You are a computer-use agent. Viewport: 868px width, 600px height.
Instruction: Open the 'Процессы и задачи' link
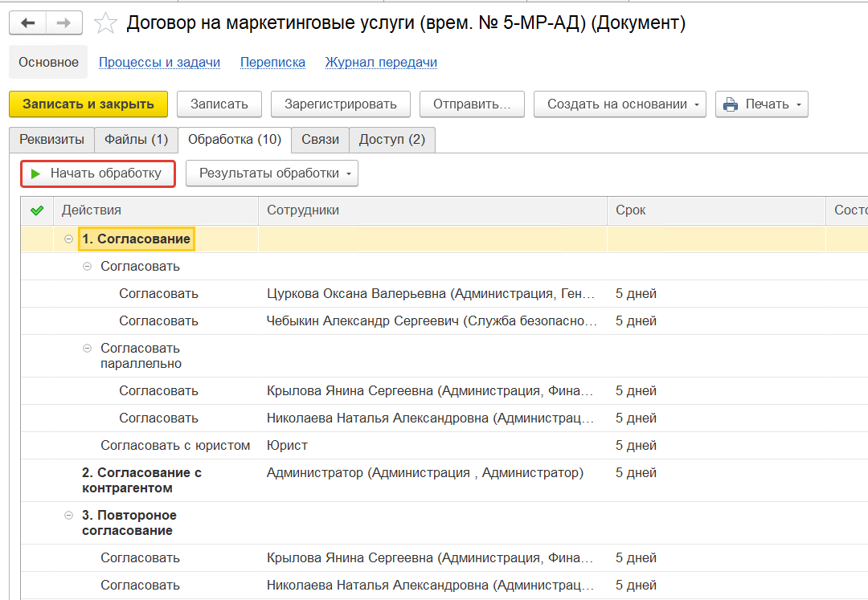(159, 63)
